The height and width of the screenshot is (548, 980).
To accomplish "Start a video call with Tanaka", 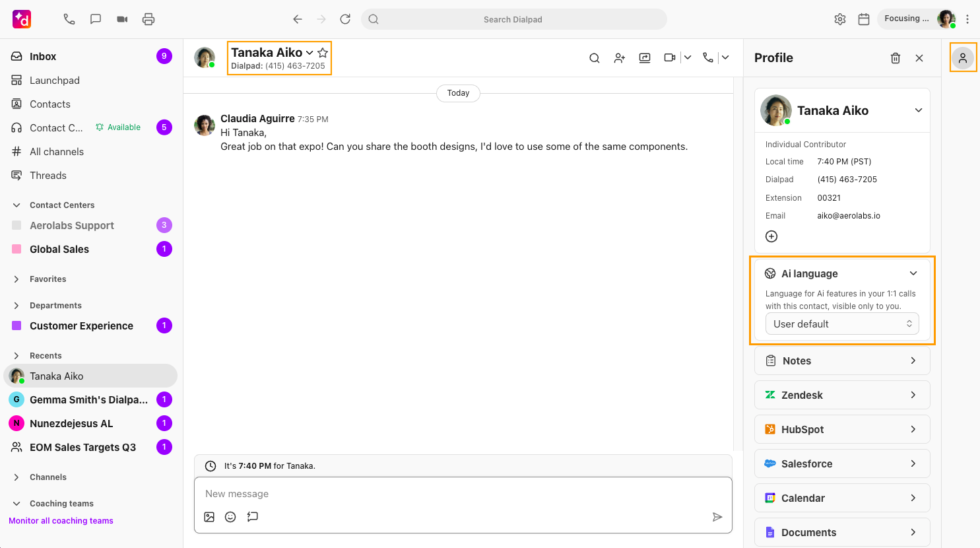I will point(670,57).
